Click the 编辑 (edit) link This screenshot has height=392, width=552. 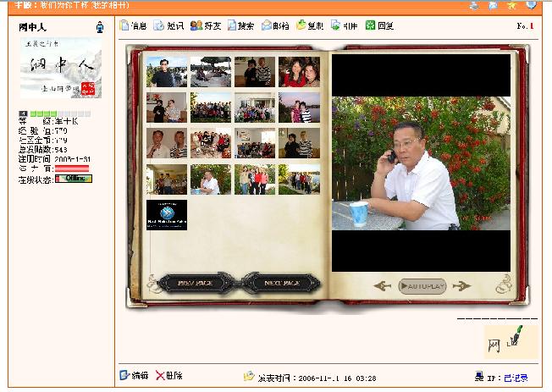pos(134,375)
